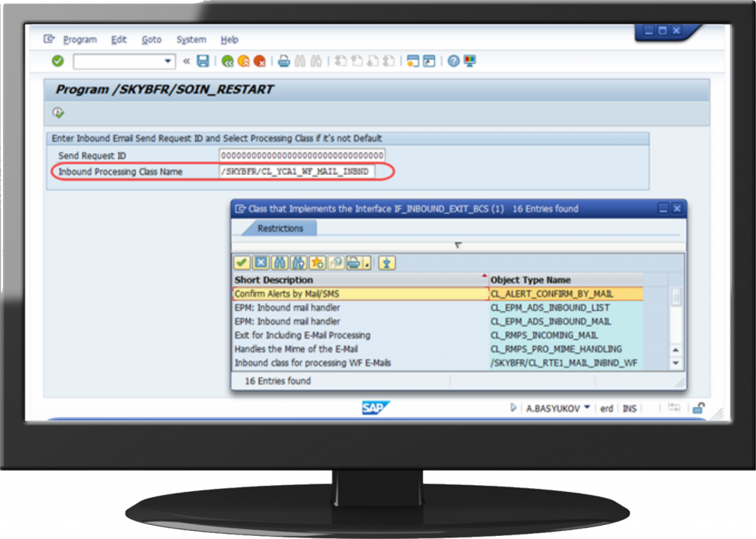Click the First Page icon
Image resolution: width=756 pixels, height=539 pixels.
[x=340, y=61]
